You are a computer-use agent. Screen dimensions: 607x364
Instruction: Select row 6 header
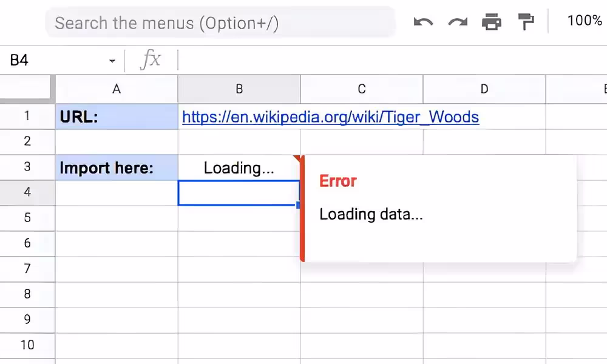pos(27,244)
